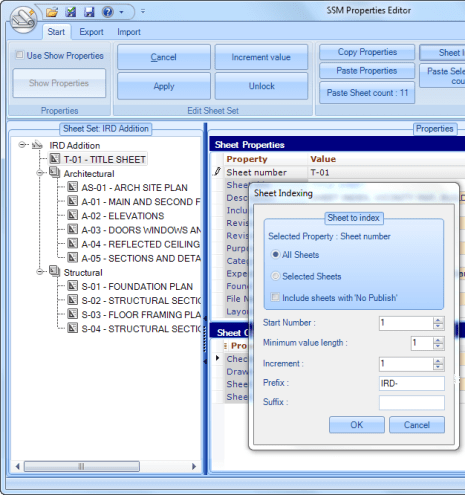465x495 pixels.
Task: Increase the Increment spinner
Action: [x=438, y=361]
